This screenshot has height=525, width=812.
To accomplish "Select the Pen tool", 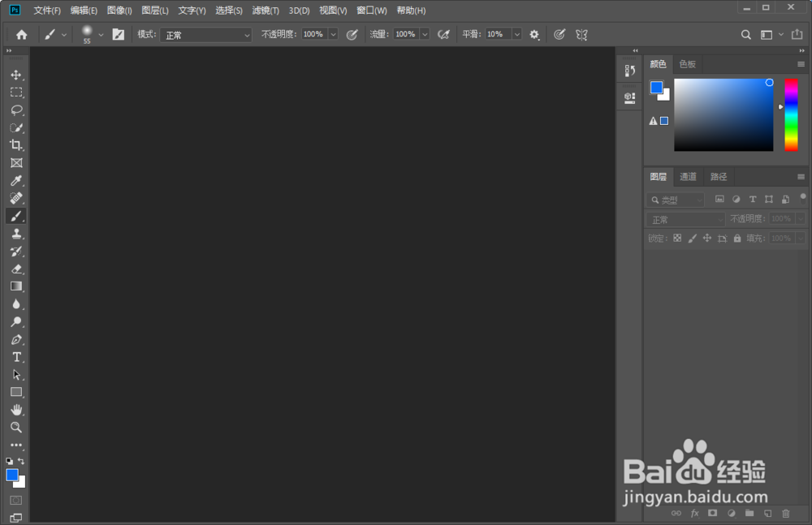I will tap(16, 340).
